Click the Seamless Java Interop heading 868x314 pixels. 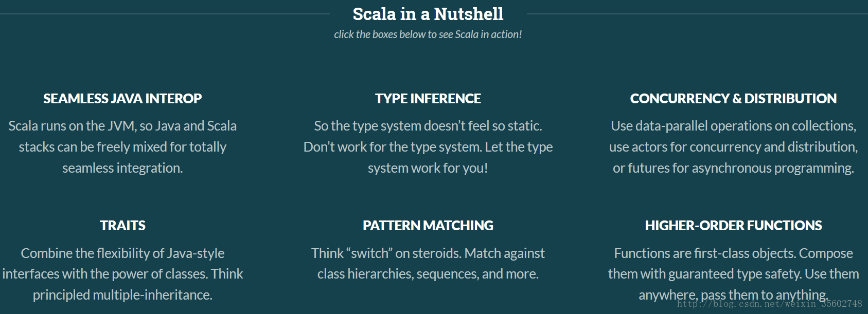point(122,99)
